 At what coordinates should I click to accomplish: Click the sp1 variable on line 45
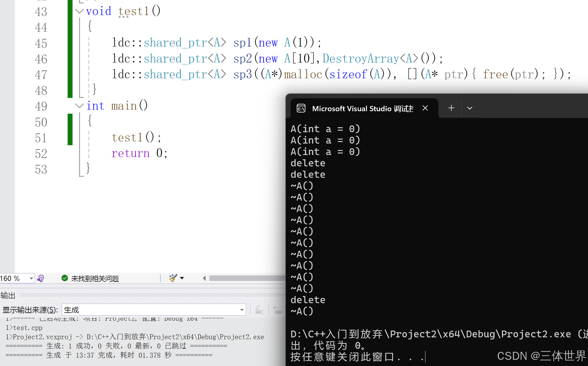pos(243,43)
